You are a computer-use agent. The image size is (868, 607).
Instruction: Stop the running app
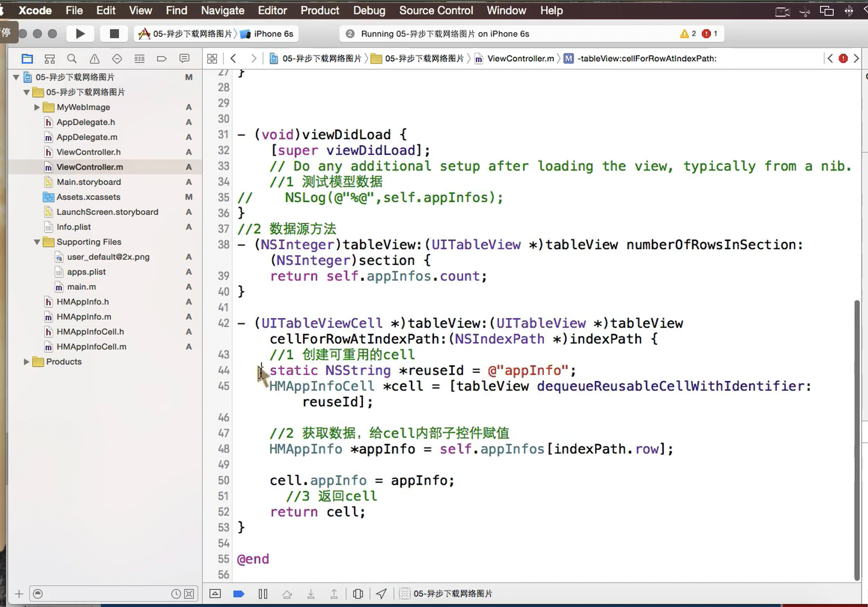tap(114, 34)
